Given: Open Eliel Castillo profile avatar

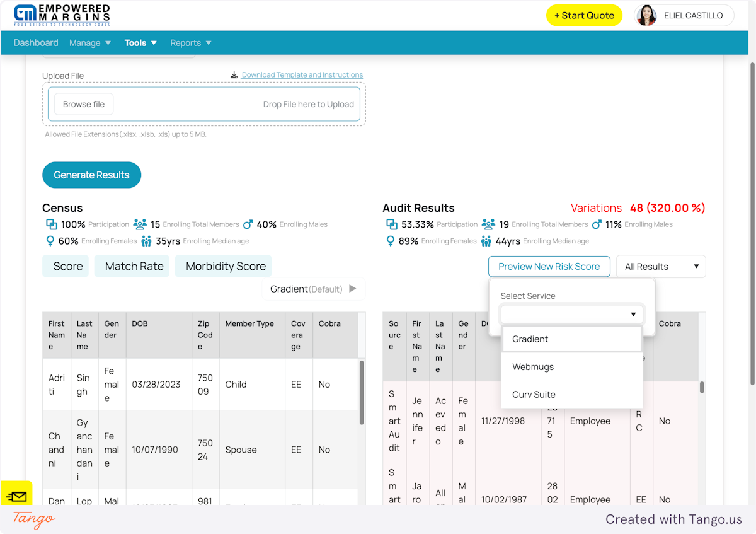Looking at the screenshot, I should (646, 15).
